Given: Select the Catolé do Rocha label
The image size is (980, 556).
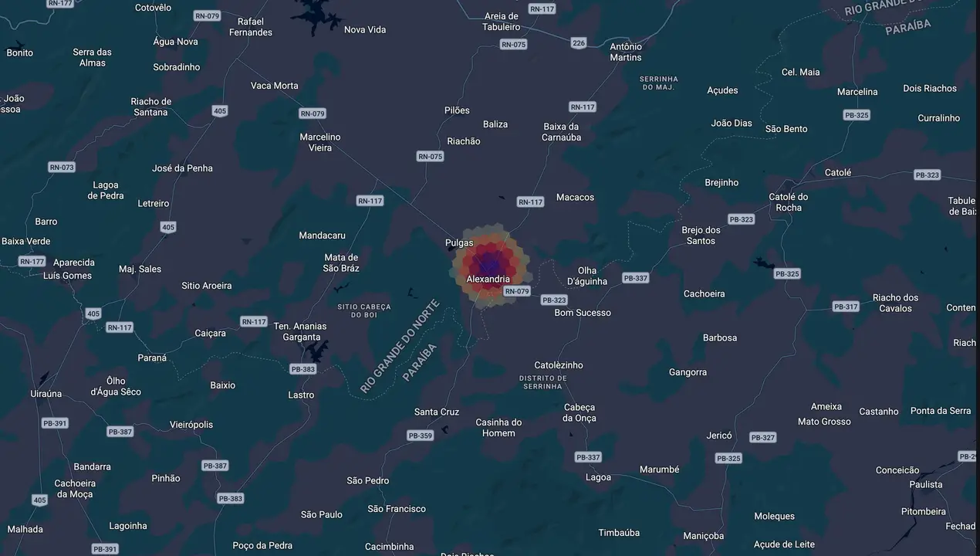Looking at the screenshot, I should coord(789,202).
